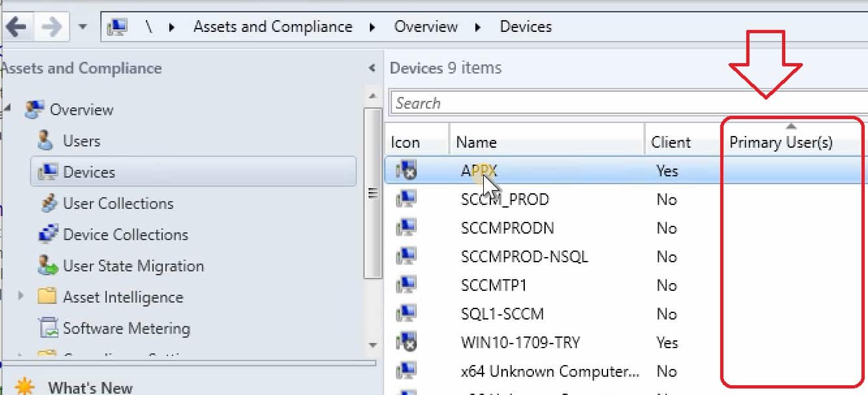
Task: Select Asset Intelligence in the tree
Action: 122,297
